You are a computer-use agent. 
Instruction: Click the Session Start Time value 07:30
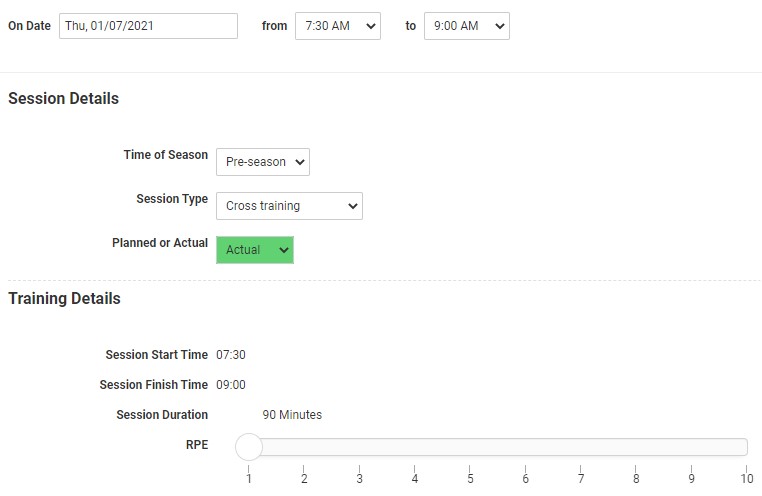231,355
